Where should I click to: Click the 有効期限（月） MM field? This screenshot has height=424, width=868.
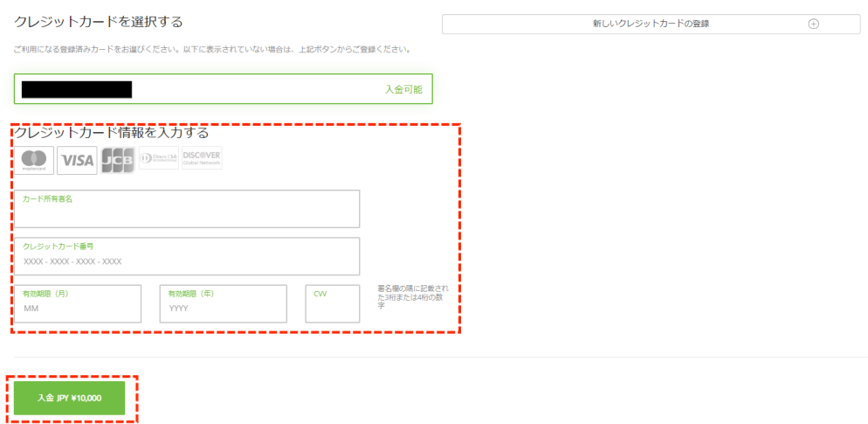pyautogui.click(x=78, y=303)
